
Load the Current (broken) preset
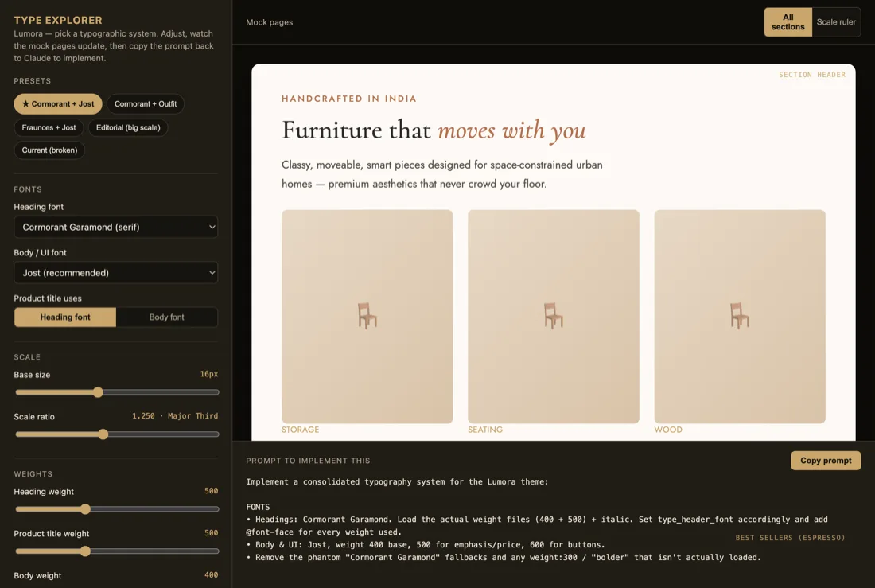[x=49, y=150]
